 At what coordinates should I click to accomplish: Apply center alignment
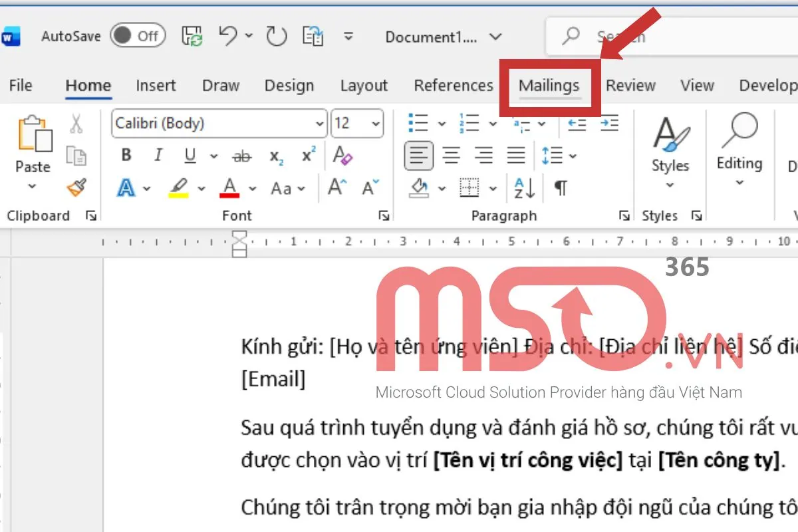click(450, 156)
